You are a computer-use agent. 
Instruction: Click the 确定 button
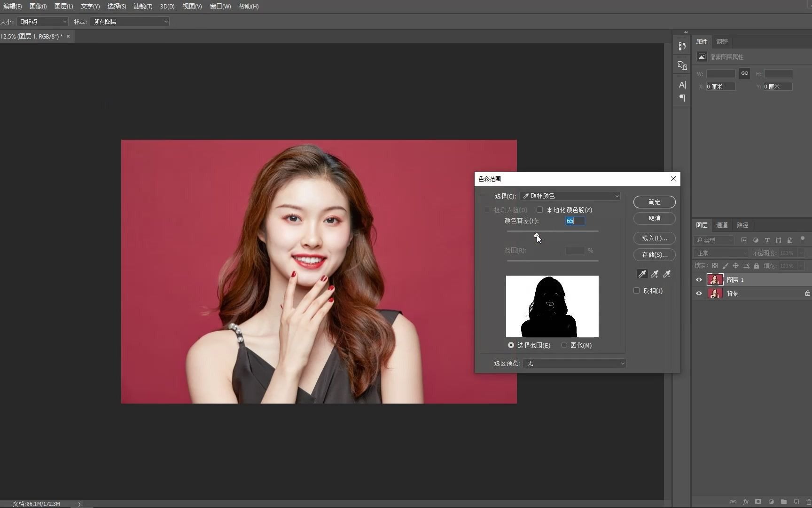pyautogui.click(x=654, y=202)
